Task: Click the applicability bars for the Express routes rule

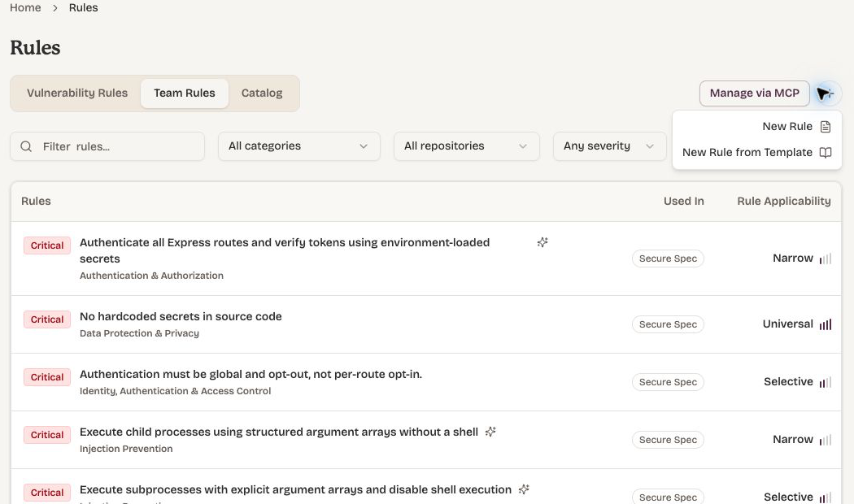Action: click(826, 259)
